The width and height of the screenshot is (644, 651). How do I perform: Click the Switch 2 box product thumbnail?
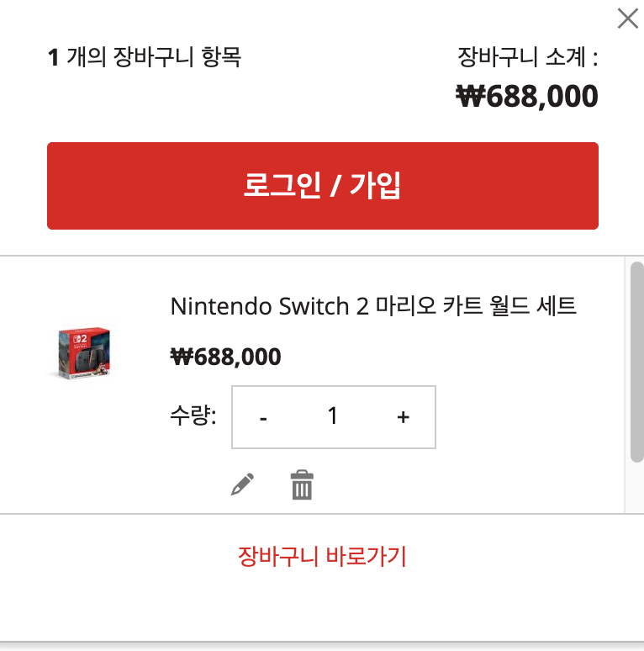84,353
